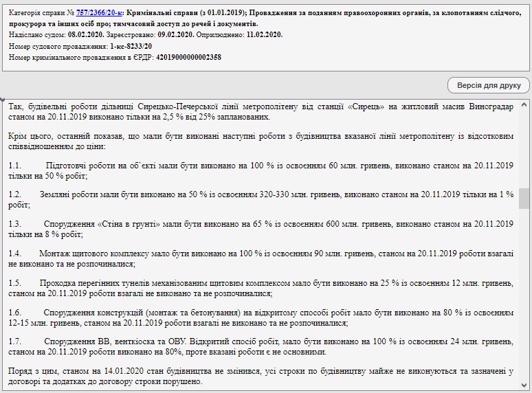Click paragraph 1.1 about Підготовчі роботи

(x=261, y=171)
